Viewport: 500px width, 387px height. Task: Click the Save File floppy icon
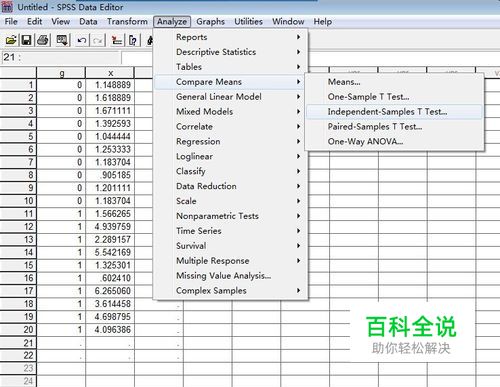click(26, 40)
